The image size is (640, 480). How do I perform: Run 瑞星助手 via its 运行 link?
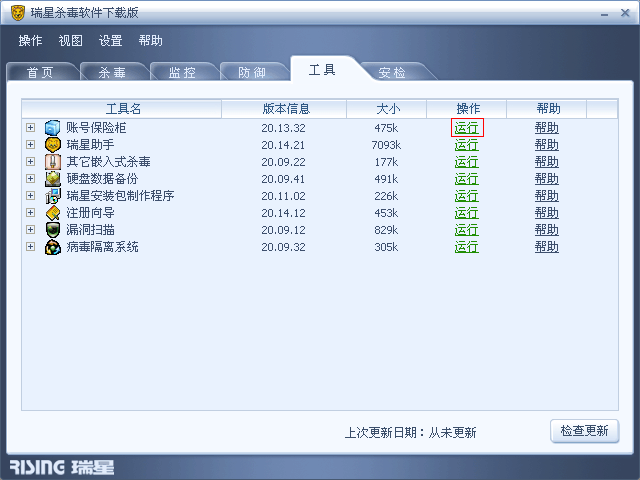466,145
